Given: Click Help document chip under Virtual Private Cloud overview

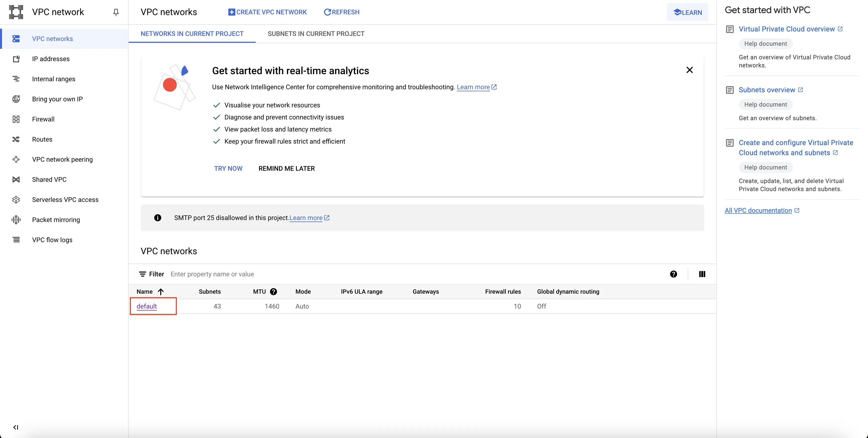Looking at the screenshot, I should [x=766, y=44].
